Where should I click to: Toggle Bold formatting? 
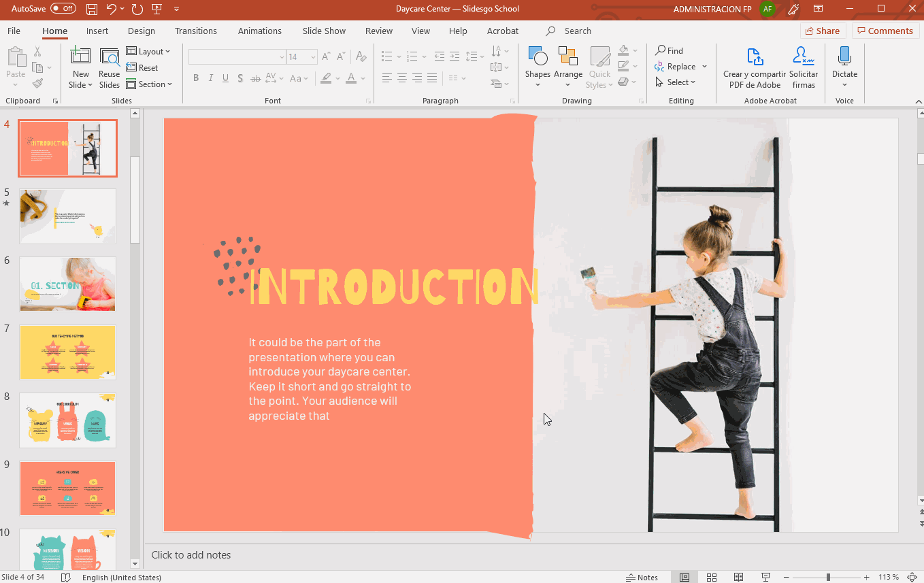coord(196,78)
